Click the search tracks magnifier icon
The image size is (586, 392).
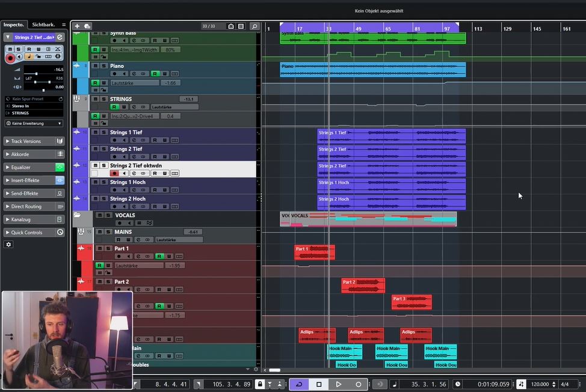tap(254, 26)
